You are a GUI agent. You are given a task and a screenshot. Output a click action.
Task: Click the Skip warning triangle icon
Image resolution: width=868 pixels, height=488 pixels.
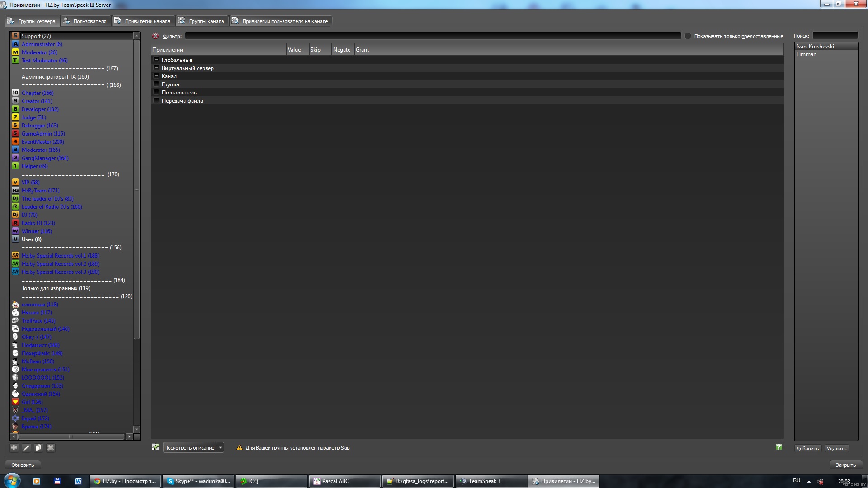(240, 448)
